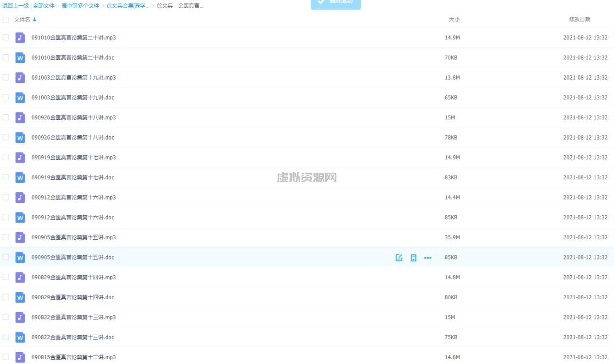Click the 75KB size of 第十三讲.doc

451,337
